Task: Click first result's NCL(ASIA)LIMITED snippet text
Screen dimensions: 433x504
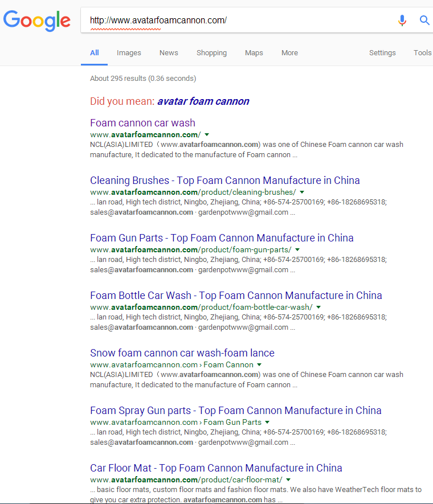Action: tap(247, 150)
